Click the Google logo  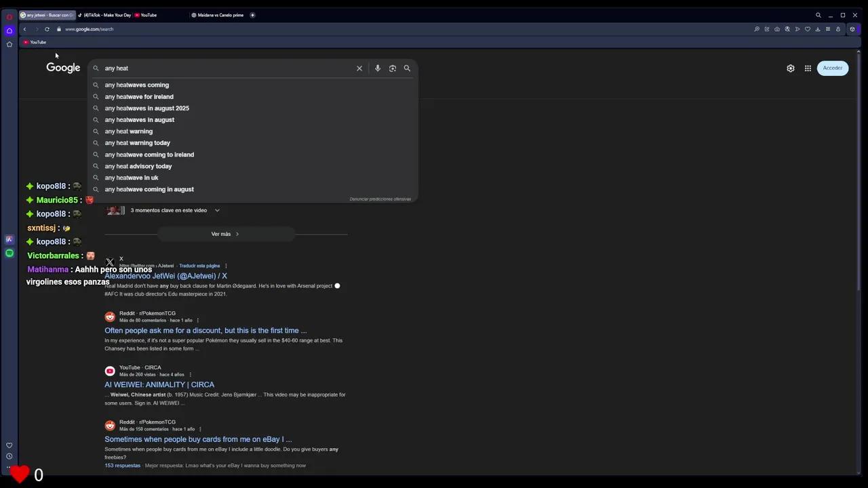(x=63, y=68)
